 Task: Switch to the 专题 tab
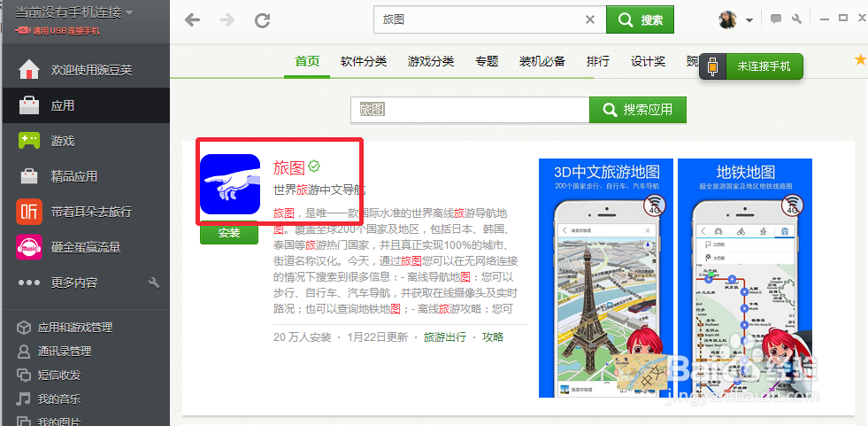487,61
